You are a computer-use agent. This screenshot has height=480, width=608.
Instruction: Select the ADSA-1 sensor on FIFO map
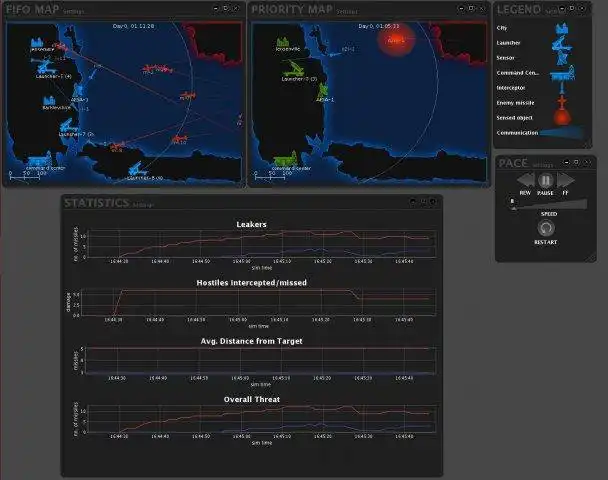pyautogui.click(x=79, y=91)
